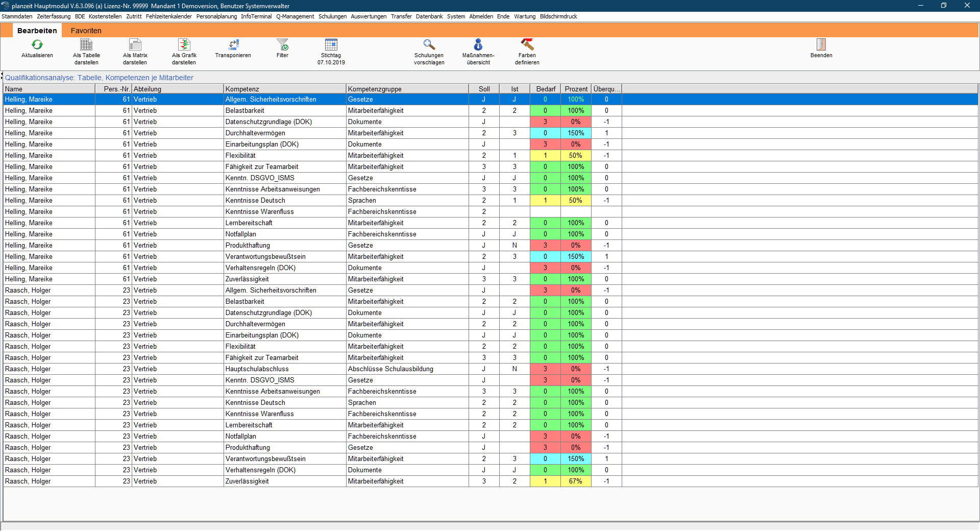Sort by Kompetenzgruppe column header
The height and width of the screenshot is (531, 980).
click(407, 89)
